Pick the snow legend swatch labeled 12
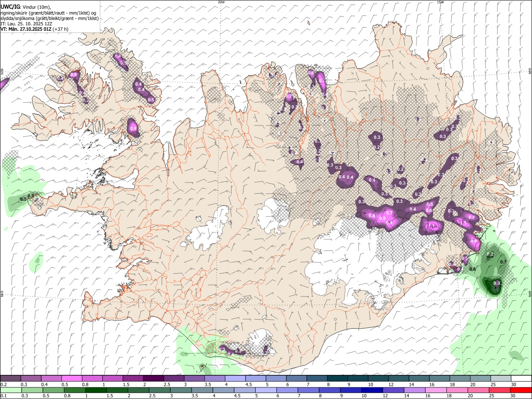The width and height of the screenshot is (532, 399). (399, 379)
